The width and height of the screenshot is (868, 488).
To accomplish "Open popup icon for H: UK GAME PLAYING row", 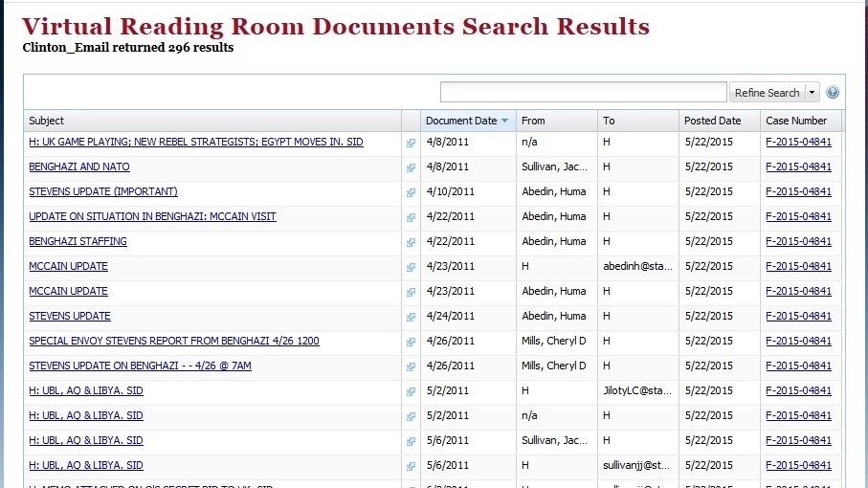I will click(411, 143).
